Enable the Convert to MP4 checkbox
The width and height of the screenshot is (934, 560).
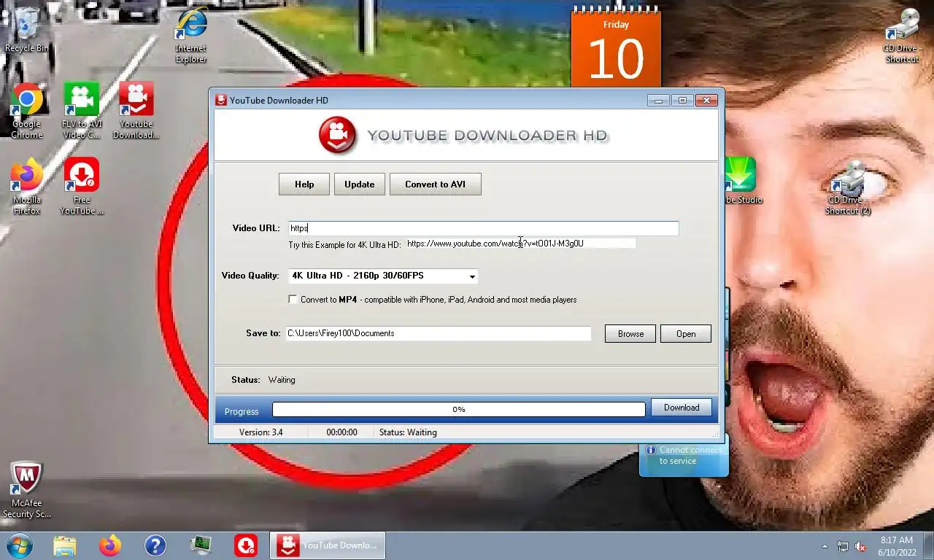[293, 300]
